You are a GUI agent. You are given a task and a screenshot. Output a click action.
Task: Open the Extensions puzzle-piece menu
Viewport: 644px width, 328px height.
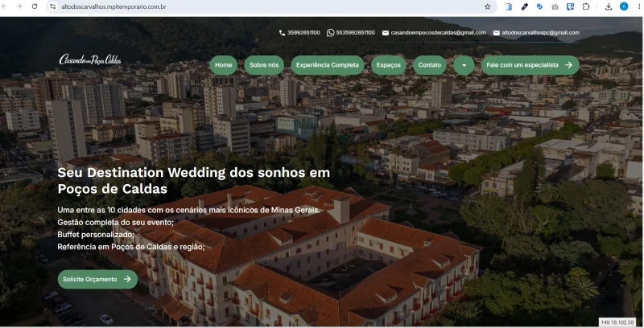click(586, 6)
